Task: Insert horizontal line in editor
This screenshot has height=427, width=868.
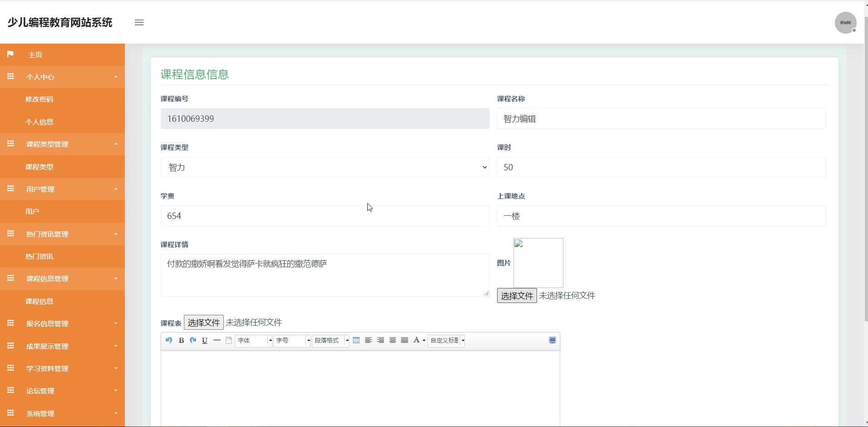Action: [x=217, y=340]
